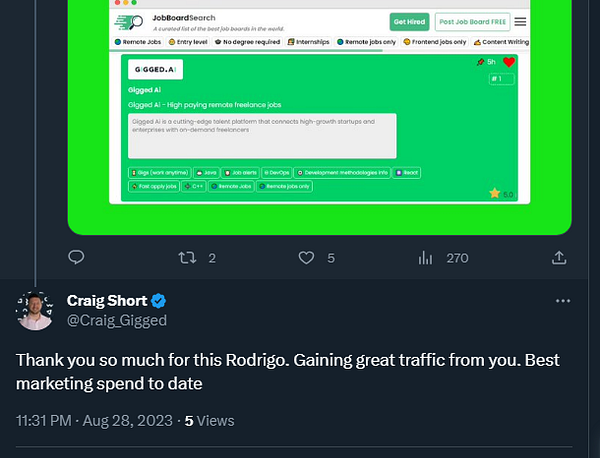This screenshot has width=600, height=458.
Task: Select the No degree required filter
Action: pos(247,42)
